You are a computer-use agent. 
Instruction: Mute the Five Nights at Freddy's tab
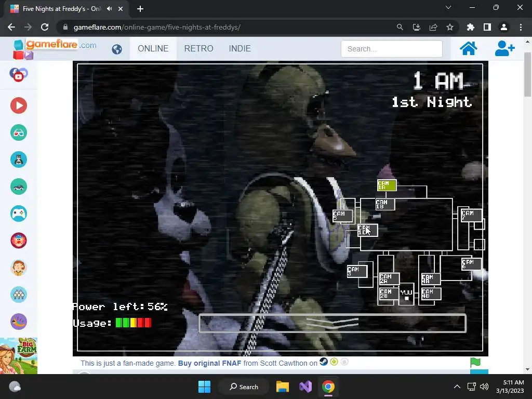coord(109,9)
